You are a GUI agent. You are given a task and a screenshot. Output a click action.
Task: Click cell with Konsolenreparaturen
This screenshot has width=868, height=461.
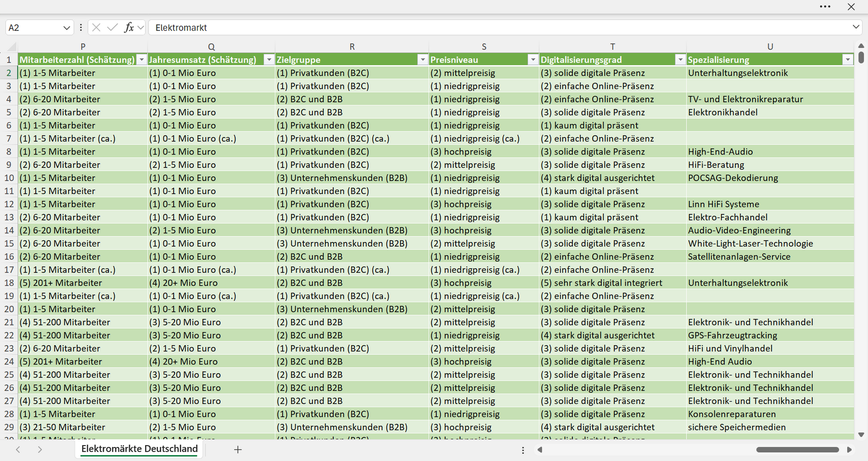770,414
